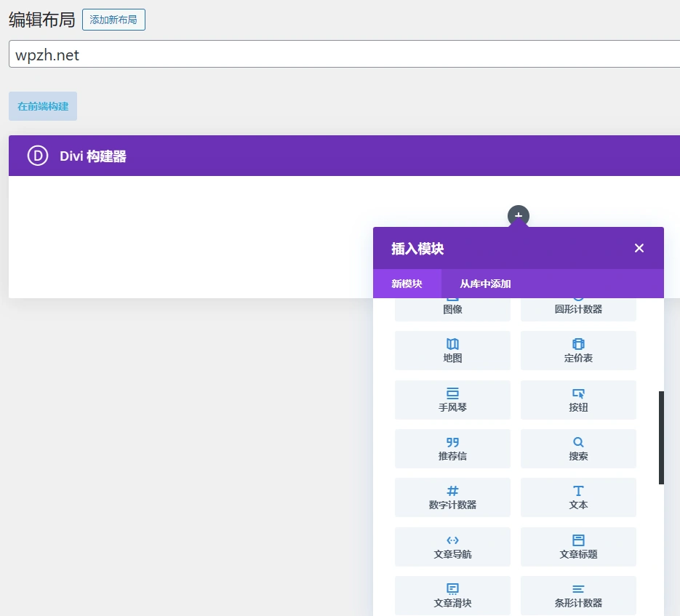The image size is (680, 616).
Task: Insert the 定价表 (Pricing Table) module
Action: [x=577, y=351]
